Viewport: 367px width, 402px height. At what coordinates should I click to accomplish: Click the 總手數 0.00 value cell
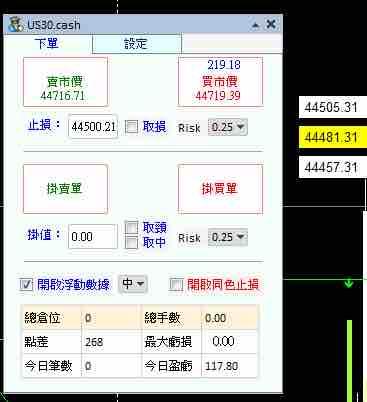[229, 318]
